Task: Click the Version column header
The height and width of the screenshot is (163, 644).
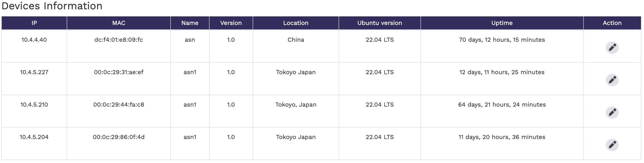Action: pos(231,23)
